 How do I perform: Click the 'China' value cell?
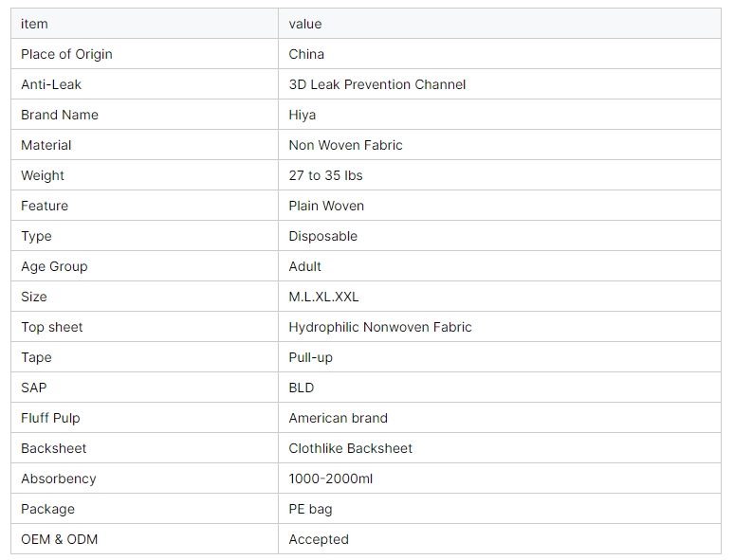[x=306, y=54]
